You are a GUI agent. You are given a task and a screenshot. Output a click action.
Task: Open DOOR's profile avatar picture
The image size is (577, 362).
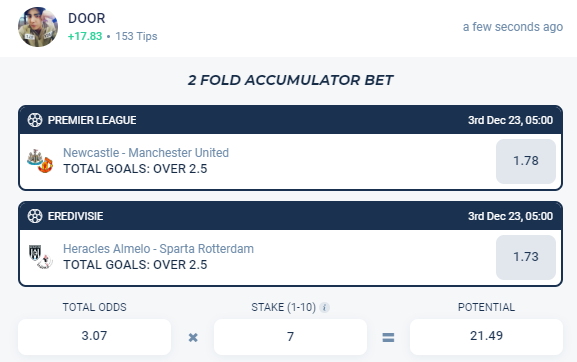(x=38, y=27)
